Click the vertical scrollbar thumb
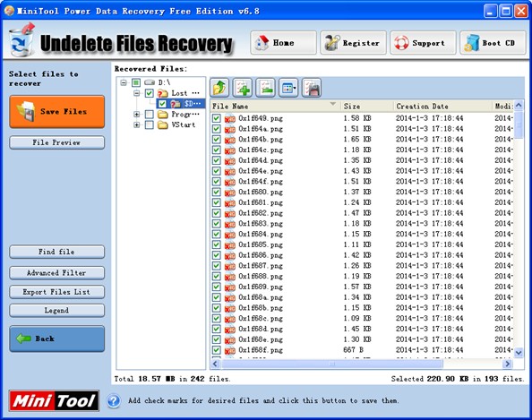This screenshot has height=420, width=532. (x=519, y=124)
